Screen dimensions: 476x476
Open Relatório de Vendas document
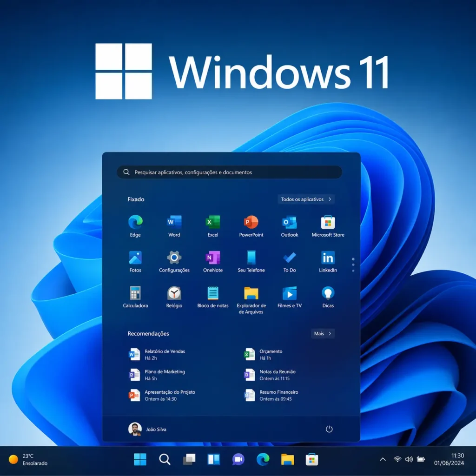point(157,354)
